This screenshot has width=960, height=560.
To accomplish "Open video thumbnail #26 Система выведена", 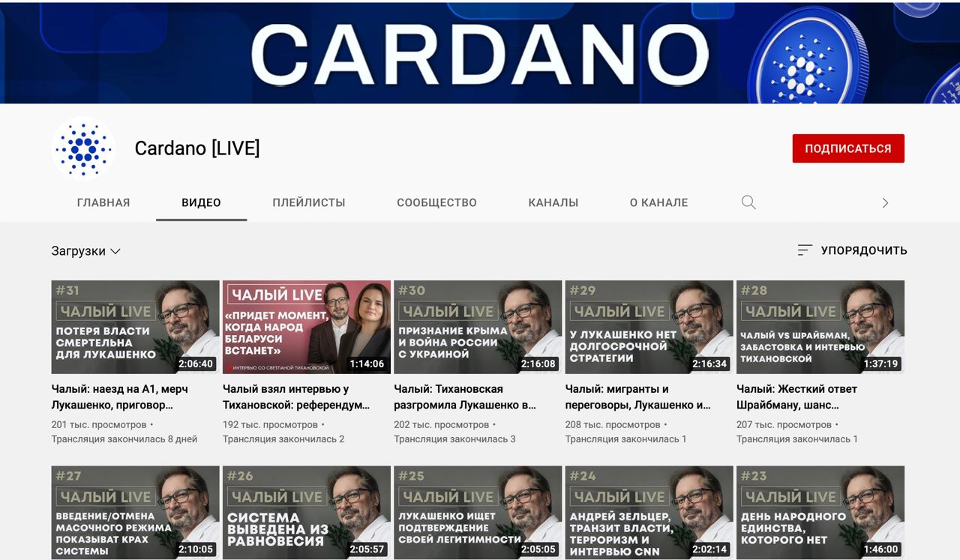I will coord(307,513).
